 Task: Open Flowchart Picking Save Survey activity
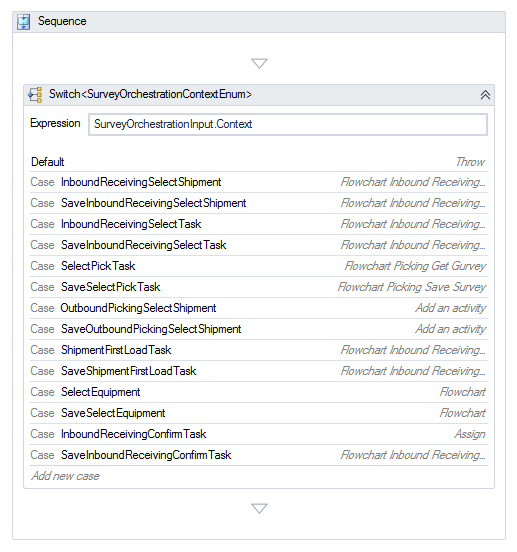(412, 287)
